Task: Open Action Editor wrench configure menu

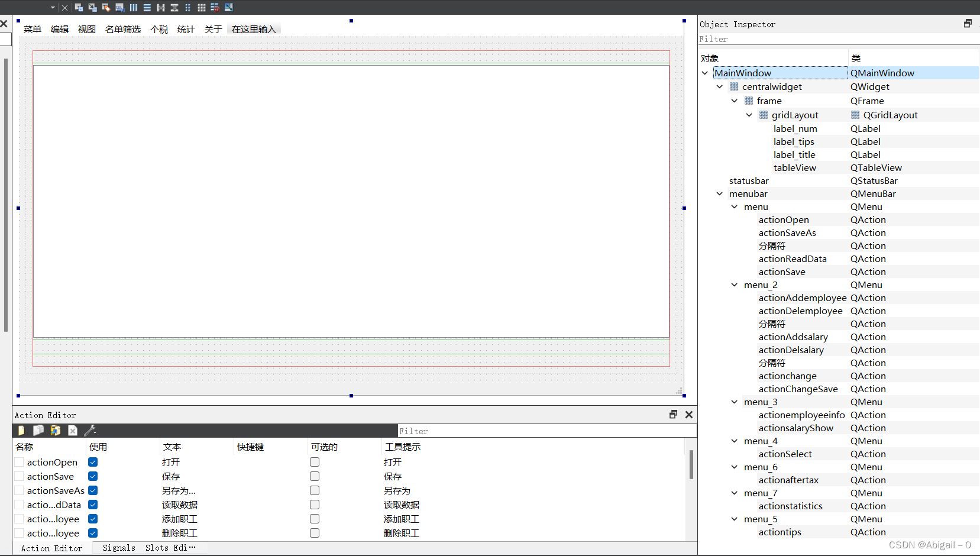Action: (x=90, y=431)
